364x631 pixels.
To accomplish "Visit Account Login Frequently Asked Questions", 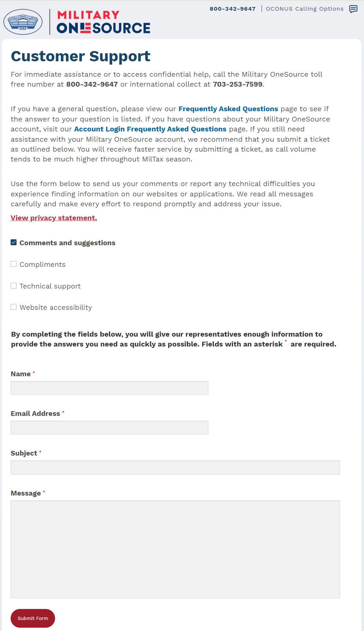I will tap(150, 129).
